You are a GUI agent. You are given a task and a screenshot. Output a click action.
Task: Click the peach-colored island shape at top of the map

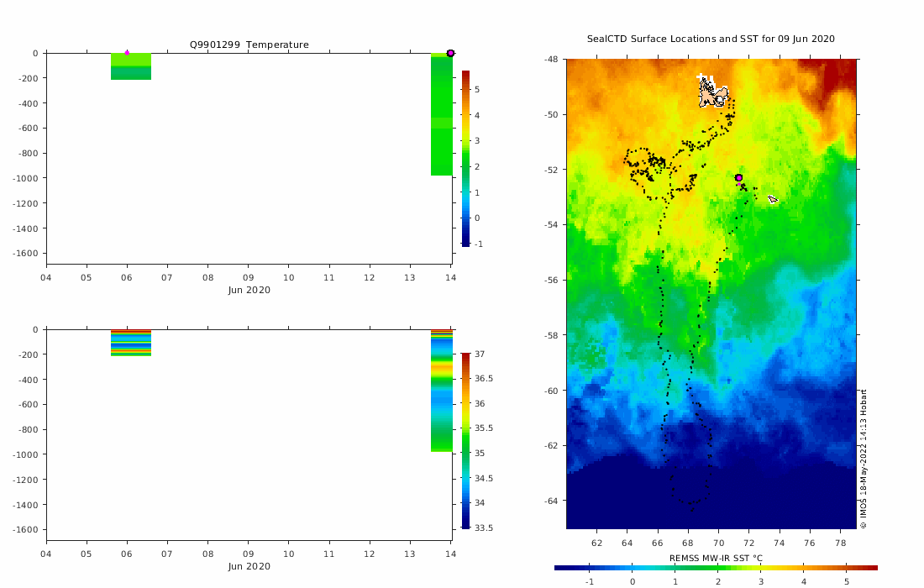[712, 94]
